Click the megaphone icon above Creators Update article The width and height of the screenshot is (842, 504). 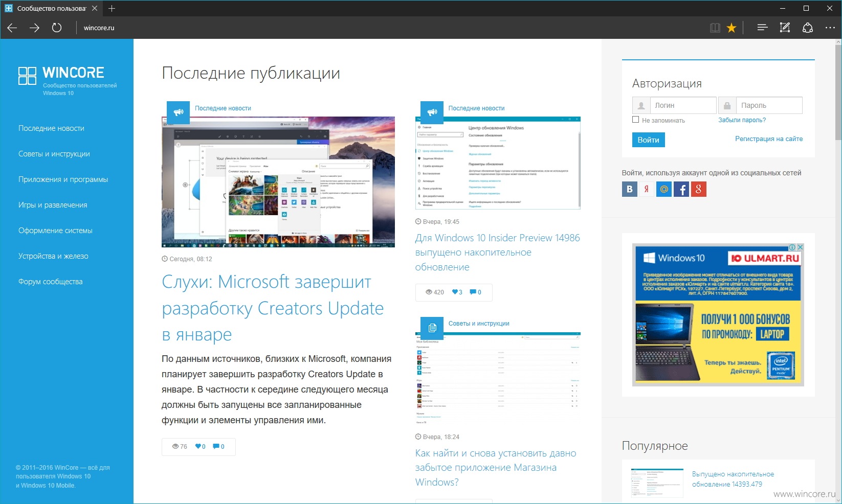click(179, 112)
